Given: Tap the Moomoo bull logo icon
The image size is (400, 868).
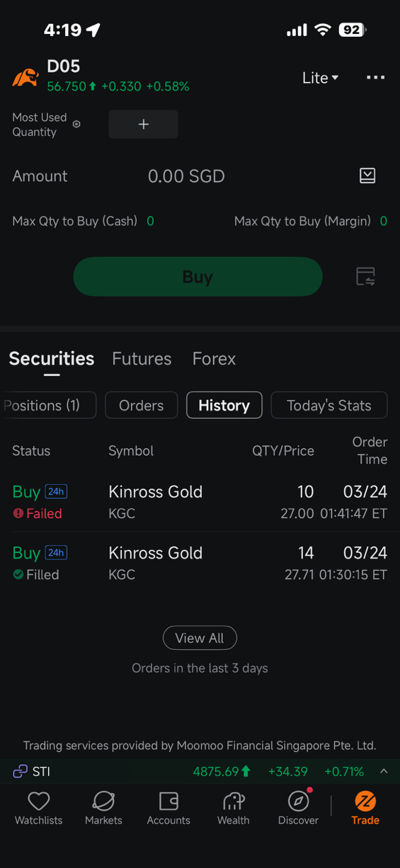Looking at the screenshot, I should pyautogui.click(x=25, y=76).
